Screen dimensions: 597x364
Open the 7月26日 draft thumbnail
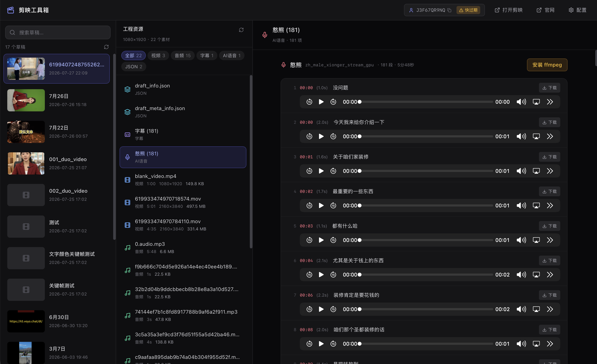26,100
